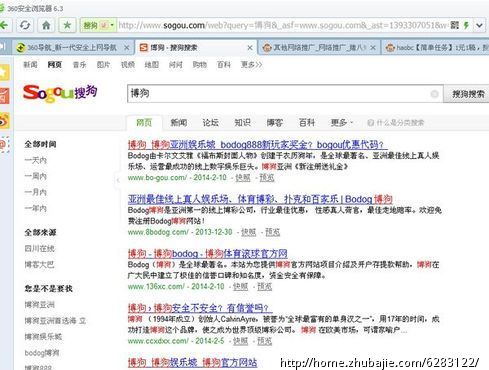Close the 360导航 tab
Image resolution: width=489 pixels, height=370 pixels.
pos(126,48)
